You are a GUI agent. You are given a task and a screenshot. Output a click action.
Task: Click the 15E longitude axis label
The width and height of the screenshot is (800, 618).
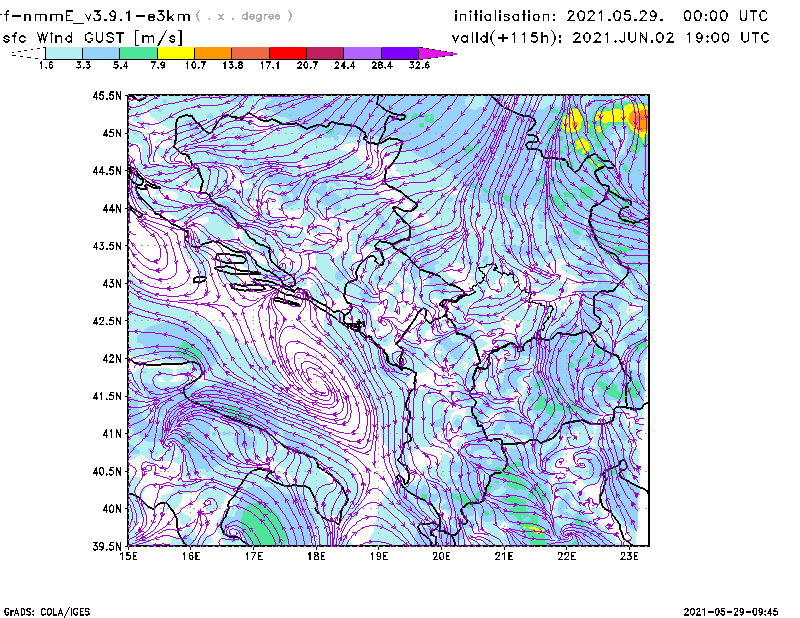pyautogui.click(x=128, y=557)
